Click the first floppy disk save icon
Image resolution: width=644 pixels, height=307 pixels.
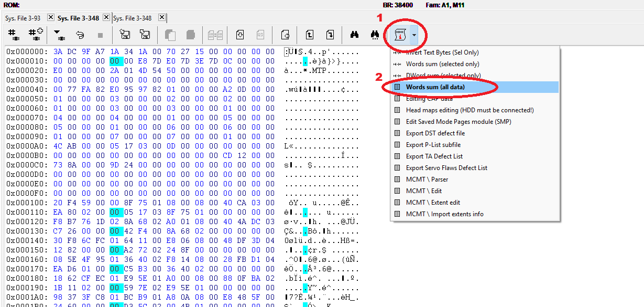pyautogui.click(x=125, y=35)
